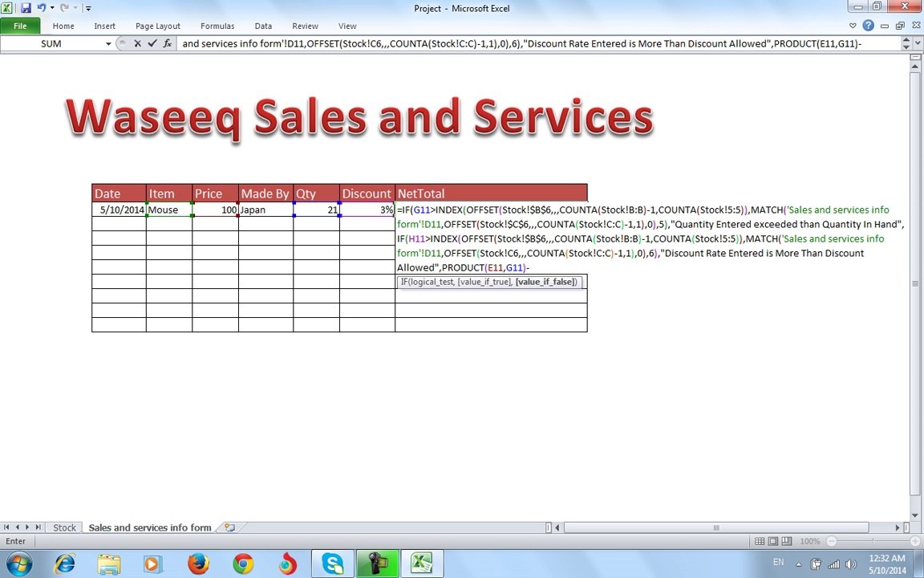Screen dimensions: 924x578
Task: Click logical_test in the IF tooltip
Action: [432, 282]
